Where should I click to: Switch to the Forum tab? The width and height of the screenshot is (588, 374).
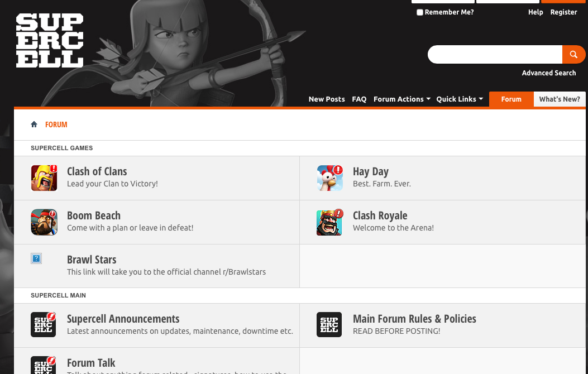[511, 99]
